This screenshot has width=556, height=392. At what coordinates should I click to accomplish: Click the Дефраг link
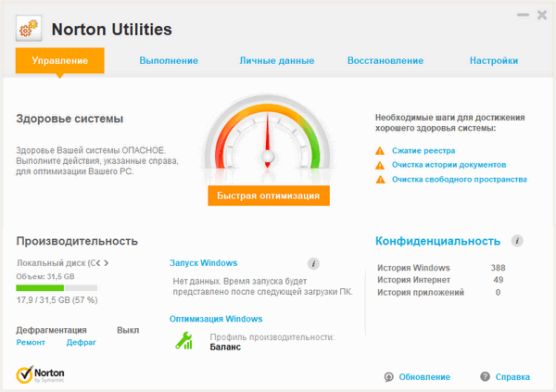click(82, 342)
